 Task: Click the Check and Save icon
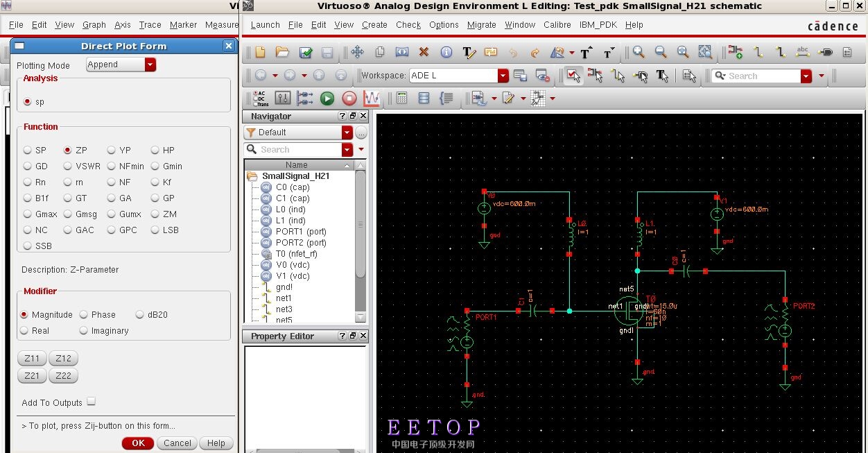click(x=305, y=52)
